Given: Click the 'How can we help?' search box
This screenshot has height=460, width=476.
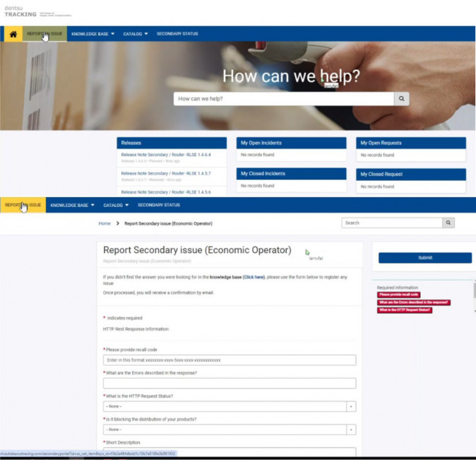Looking at the screenshot, I should 284,99.
